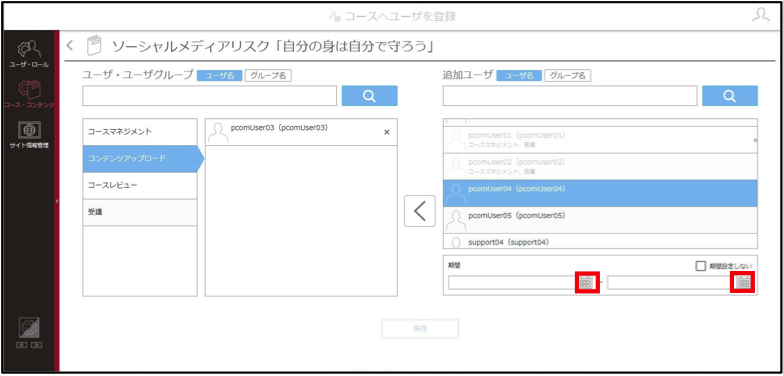Click the 保存 button
This screenshot has width=783, height=376.
[420, 329]
